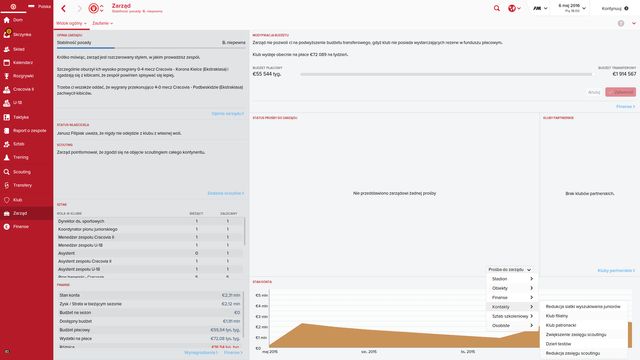Choose Redukcja zasięgu scoutingu
Viewport: 640px width, 360px height.
[x=583, y=353]
